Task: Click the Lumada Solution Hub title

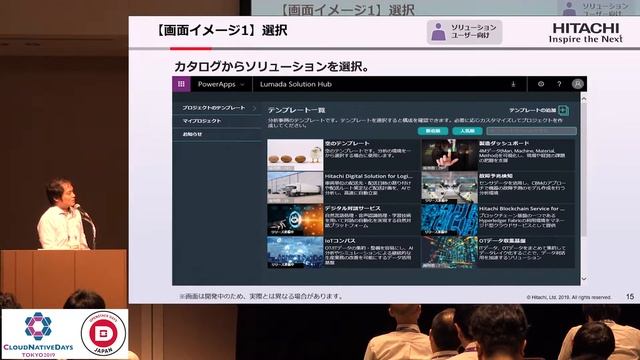Action: pyautogui.click(x=296, y=84)
